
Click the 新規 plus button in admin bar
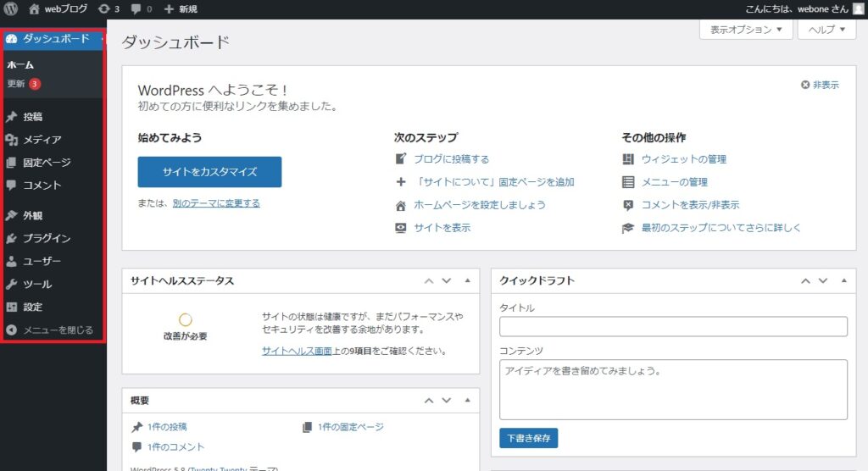[x=181, y=8]
